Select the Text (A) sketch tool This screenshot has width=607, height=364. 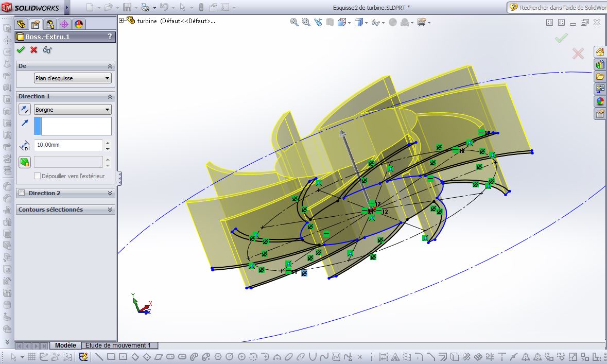click(x=395, y=357)
